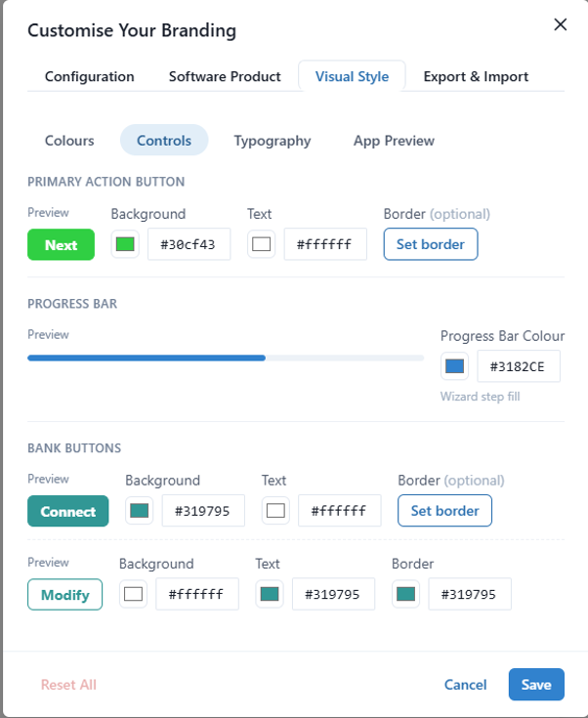Click the 'PROGRESS BAR' section heading

pyautogui.click(x=72, y=304)
